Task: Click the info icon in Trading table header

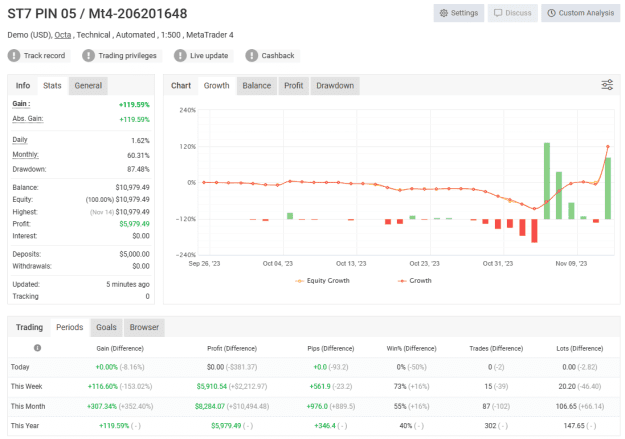Action: point(37,348)
